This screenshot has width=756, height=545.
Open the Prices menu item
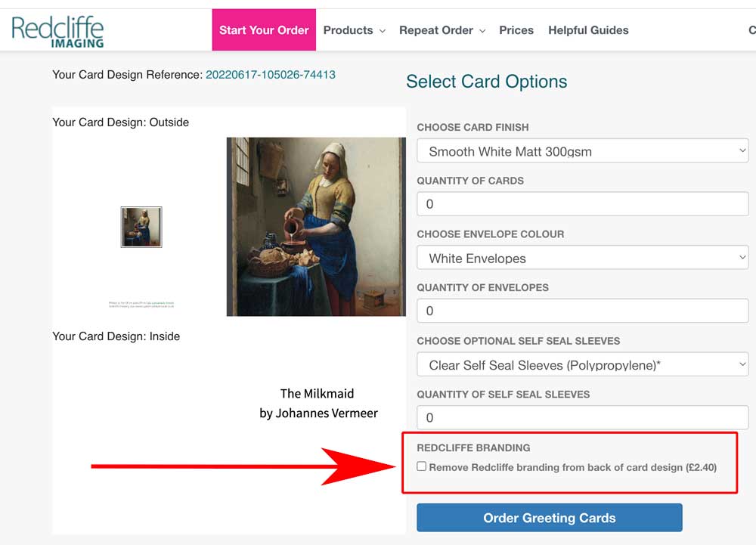pos(516,30)
